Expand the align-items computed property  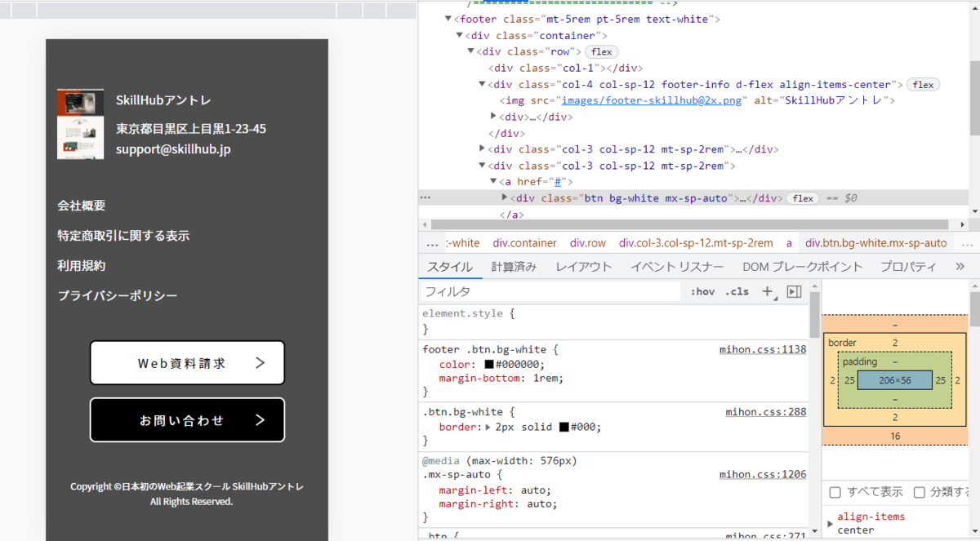(x=831, y=524)
